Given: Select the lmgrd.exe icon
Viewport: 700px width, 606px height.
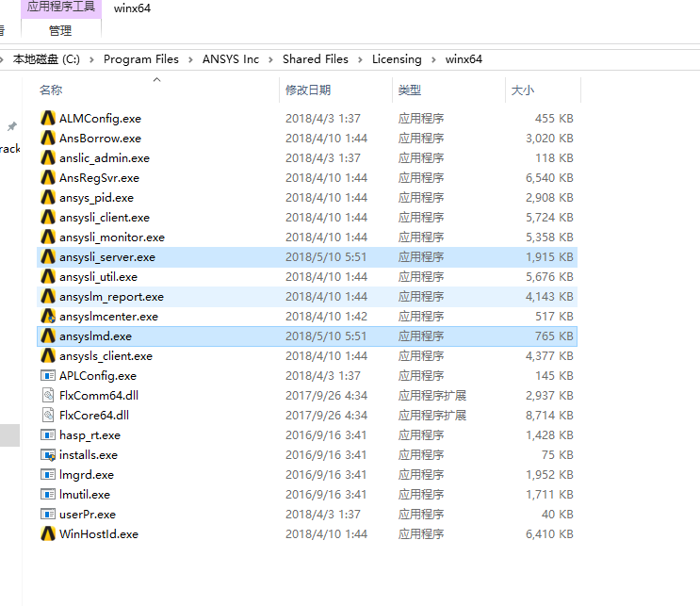Looking at the screenshot, I should [x=48, y=474].
